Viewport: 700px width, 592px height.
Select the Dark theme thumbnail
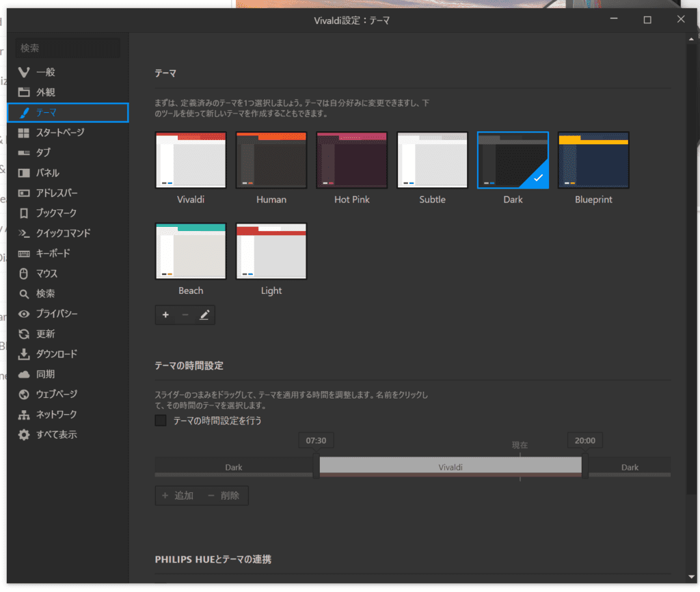coord(513,160)
